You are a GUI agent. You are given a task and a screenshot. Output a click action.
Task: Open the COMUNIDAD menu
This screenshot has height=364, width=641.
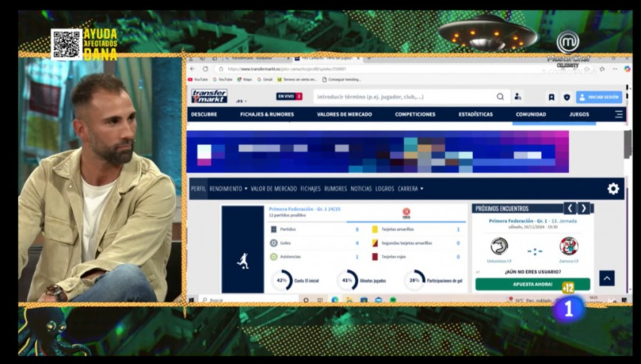point(531,115)
